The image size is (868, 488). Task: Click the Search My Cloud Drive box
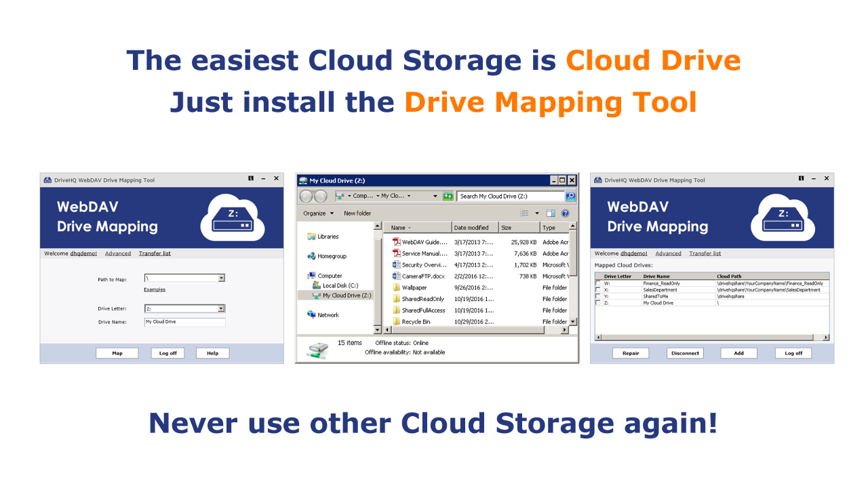[x=511, y=196]
